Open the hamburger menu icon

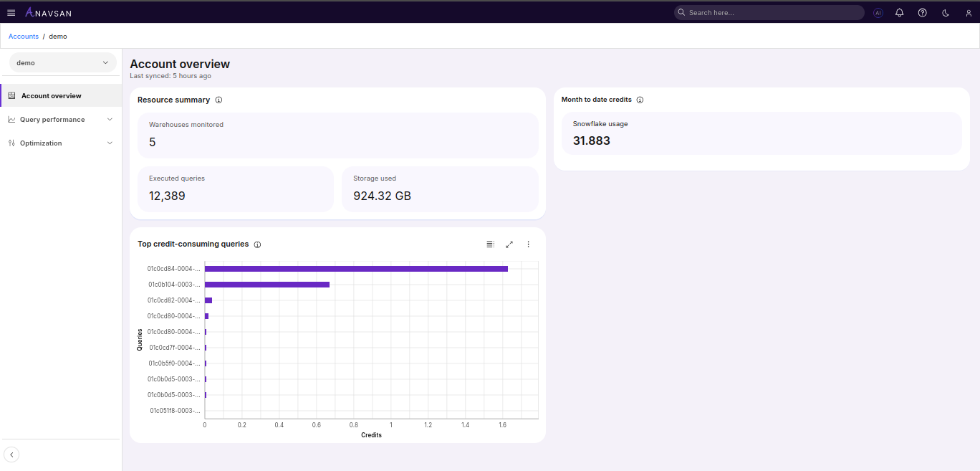[x=11, y=12]
